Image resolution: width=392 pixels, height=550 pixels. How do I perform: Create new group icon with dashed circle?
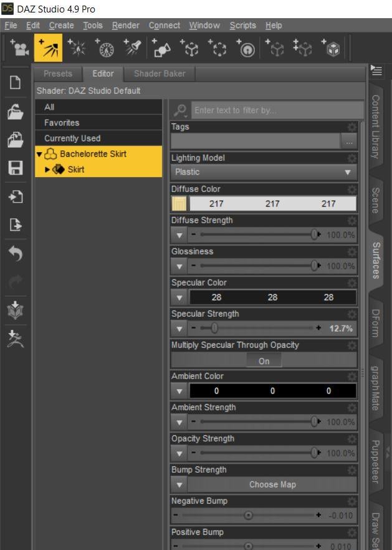point(218,48)
